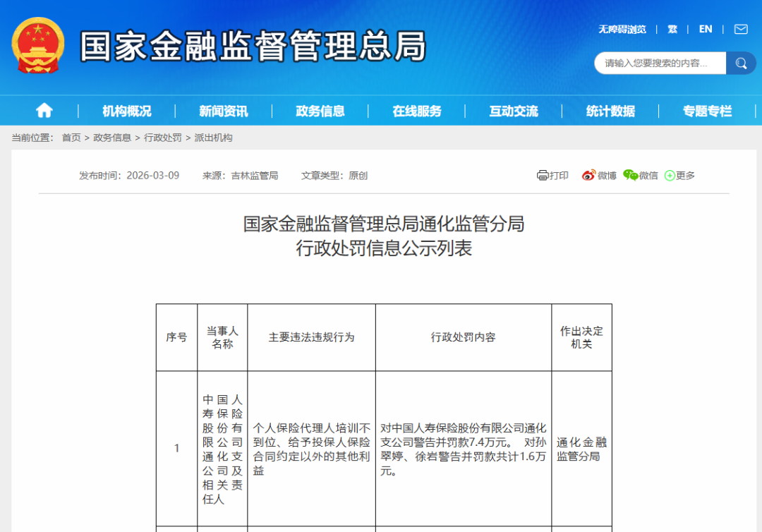Switch the site to English via EN
The image size is (762, 532).
coord(706,29)
